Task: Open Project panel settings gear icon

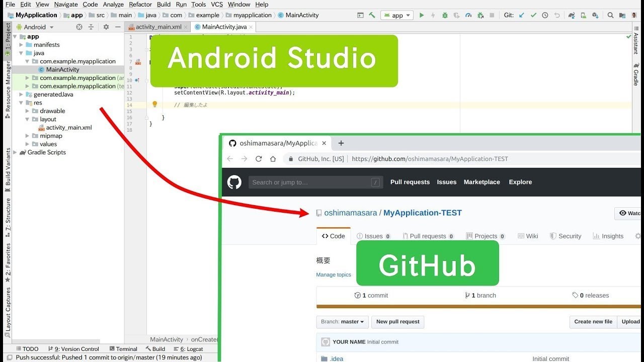Action: 106,27
